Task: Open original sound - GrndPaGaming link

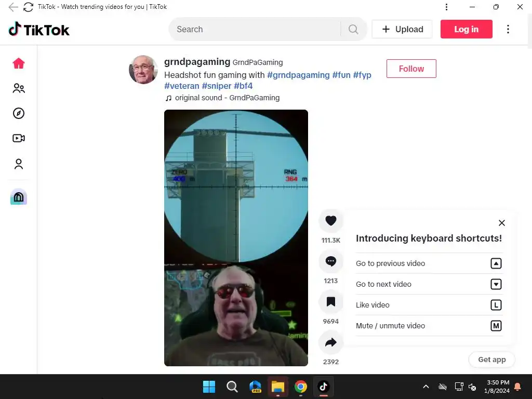Action: coord(222,98)
